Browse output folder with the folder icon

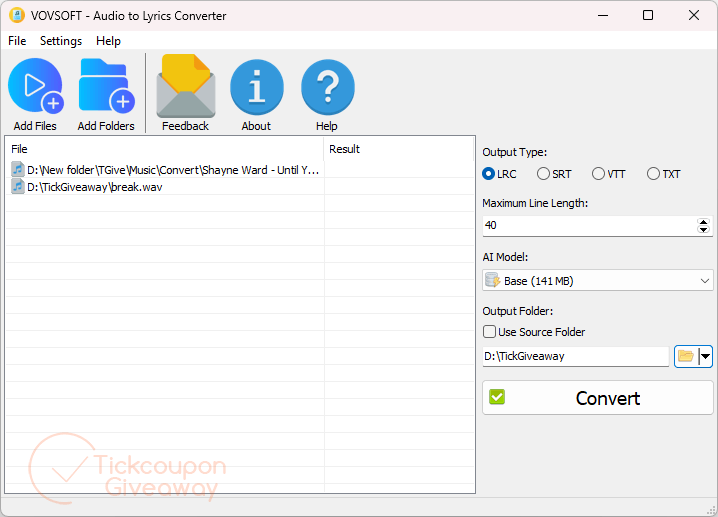[x=685, y=356]
